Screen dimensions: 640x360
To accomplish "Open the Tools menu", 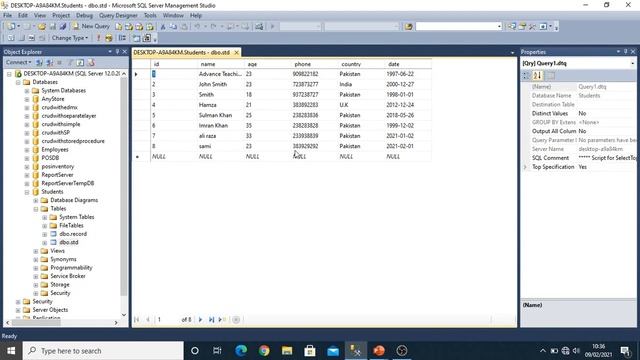I will coord(150,16).
